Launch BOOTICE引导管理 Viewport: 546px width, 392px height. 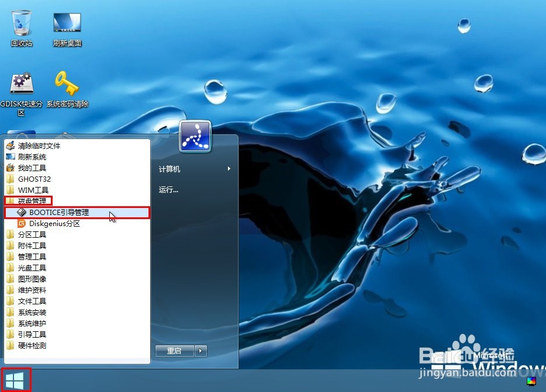[77, 213]
